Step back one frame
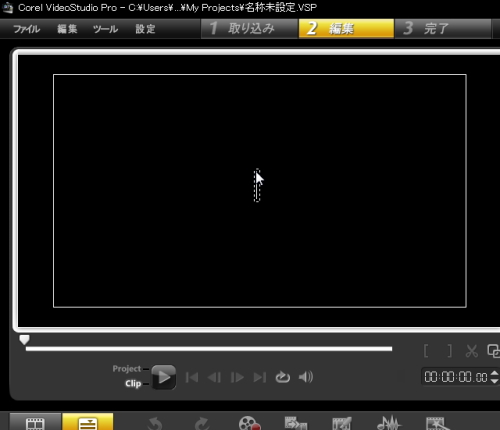Viewport: 500px width, 430px height. tap(214, 377)
